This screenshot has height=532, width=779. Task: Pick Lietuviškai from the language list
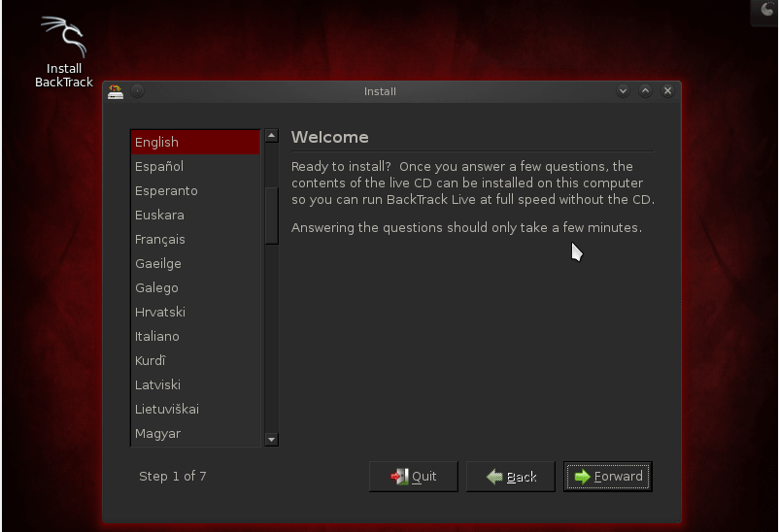195,410
